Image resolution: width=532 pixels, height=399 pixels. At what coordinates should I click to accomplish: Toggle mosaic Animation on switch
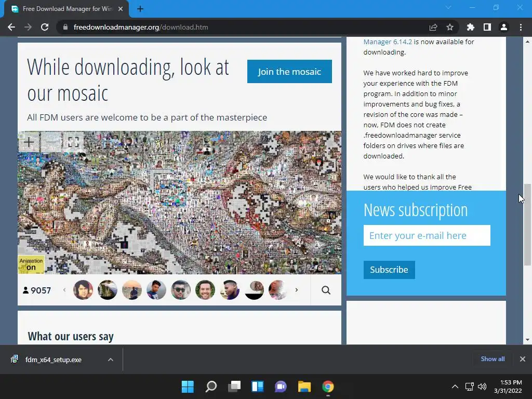[31, 264]
